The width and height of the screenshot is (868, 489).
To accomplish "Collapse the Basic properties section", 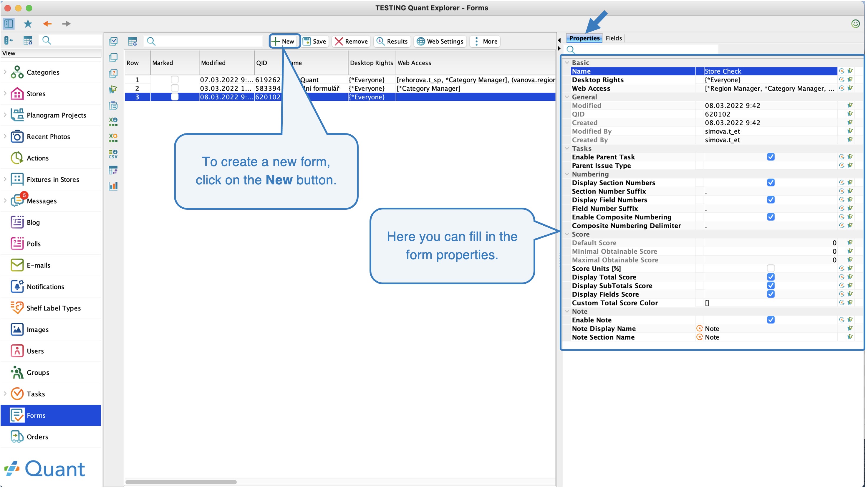I will pyautogui.click(x=567, y=63).
